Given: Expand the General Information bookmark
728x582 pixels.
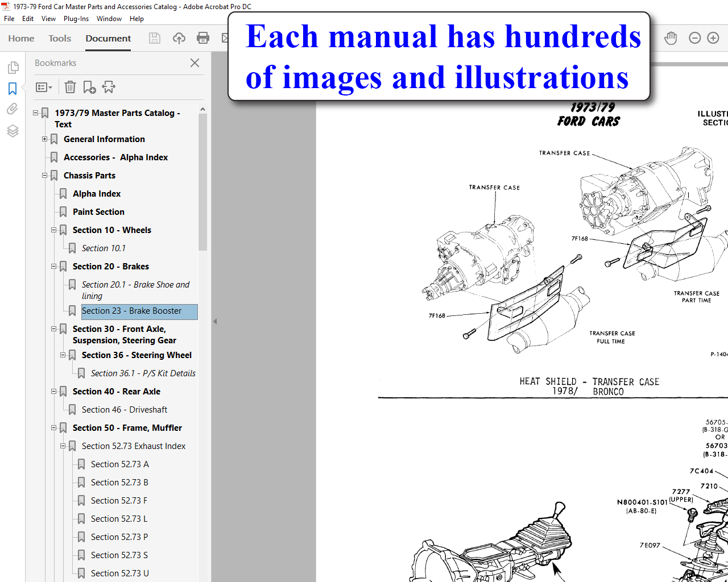Looking at the screenshot, I should [x=44, y=139].
